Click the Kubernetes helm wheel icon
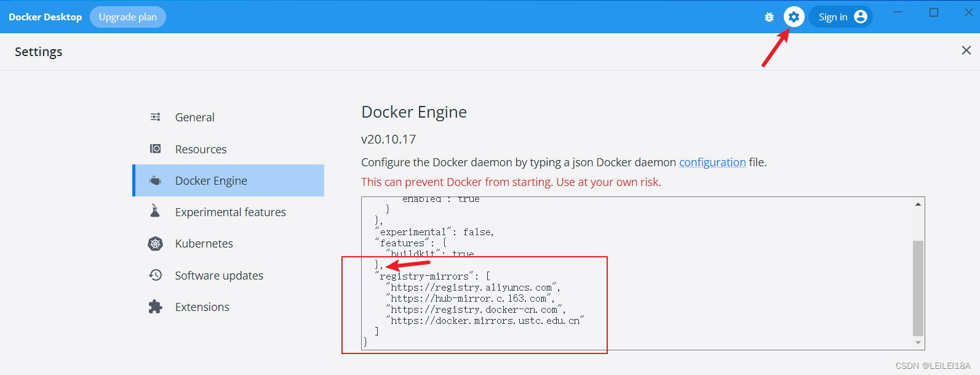This screenshot has width=980, height=375. 156,244
